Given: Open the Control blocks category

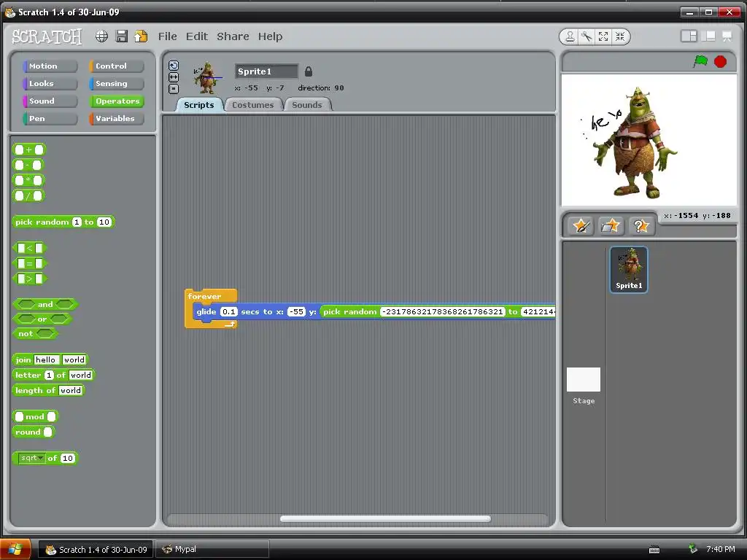Looking at the screenshot, I should [x=116, y=66].
